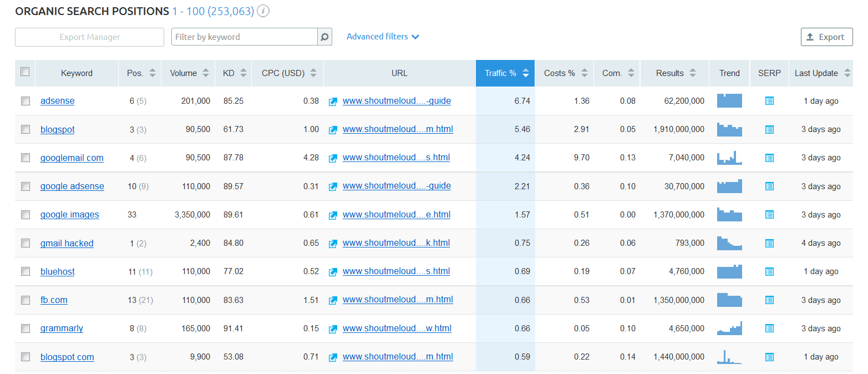Open external link icon for bluehost row
868x374 pixels.
coord(333,272)
